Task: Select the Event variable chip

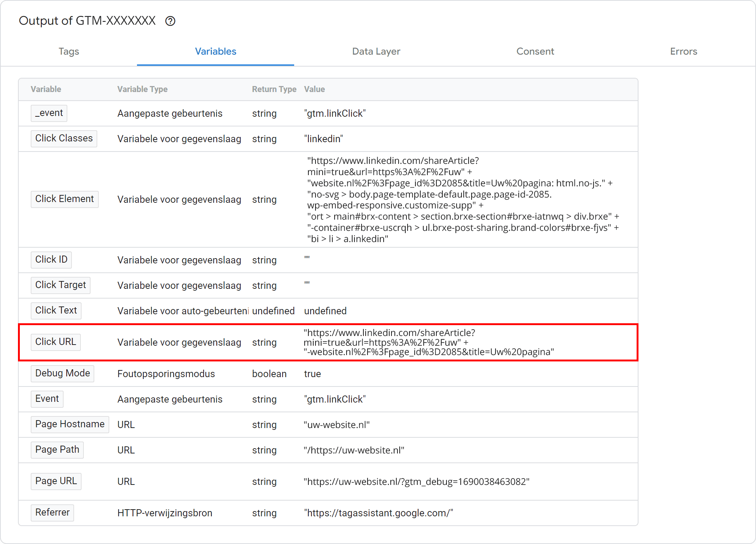Action: pos(47,399)
